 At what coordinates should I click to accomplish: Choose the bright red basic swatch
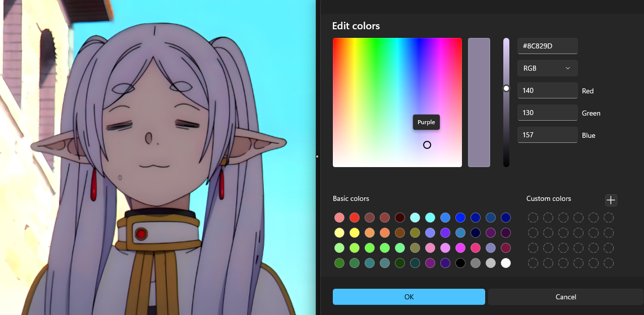pyautogui.click(x=355, y=218)
